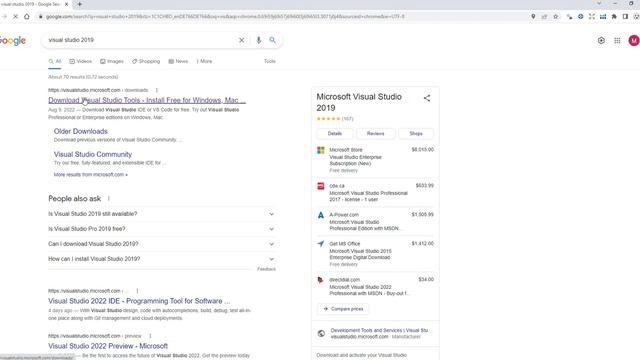This screenshot has width=640, height=360.
Task: Open People also ask options dots
Action: 109,198
